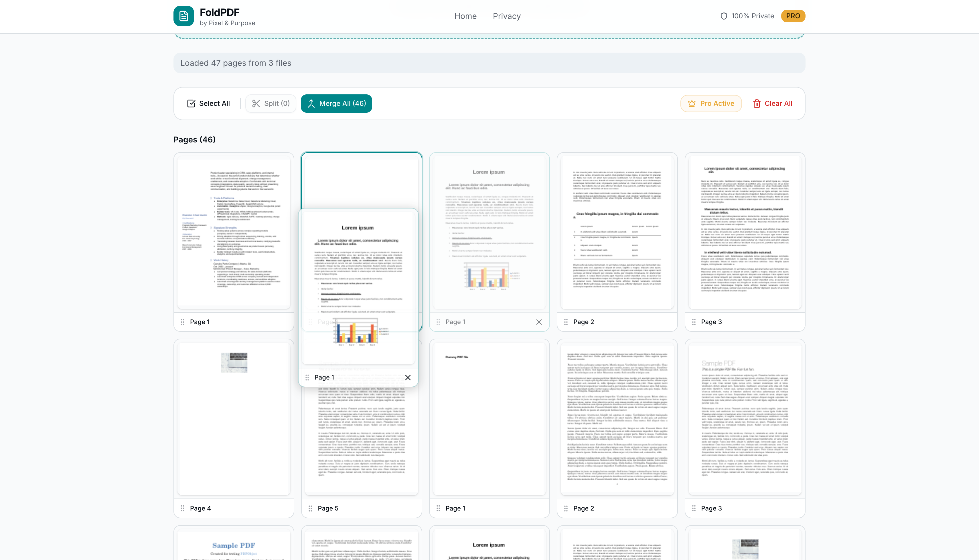This screenshot has width=979, height=560.
Task: Click the trash icon on Clear All
Action: coord(757,103)
